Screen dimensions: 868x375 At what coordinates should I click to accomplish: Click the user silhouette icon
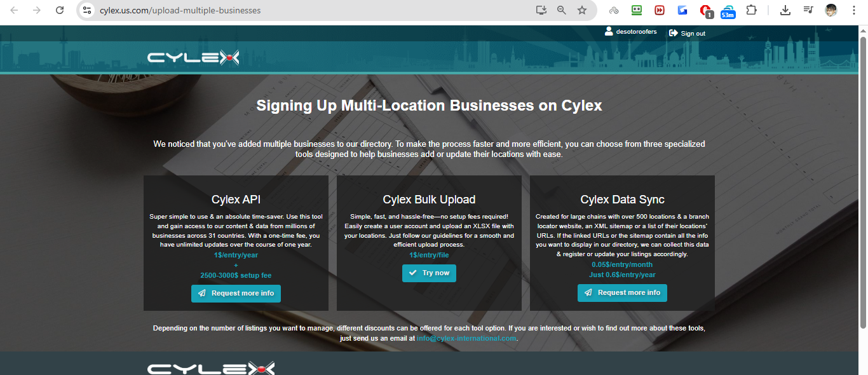(609, 31)
